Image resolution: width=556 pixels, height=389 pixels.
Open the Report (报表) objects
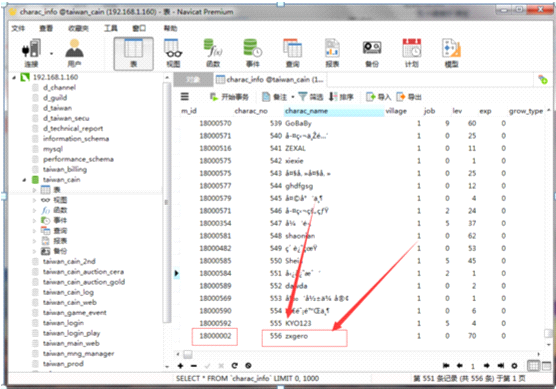pyautogui.click(x=332, y=52)
